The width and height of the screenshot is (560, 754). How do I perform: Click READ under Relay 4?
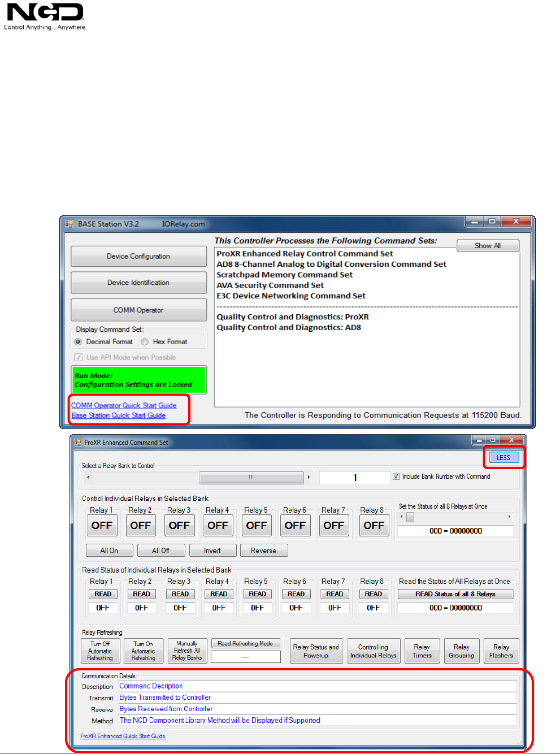click(x=219, y=594)
